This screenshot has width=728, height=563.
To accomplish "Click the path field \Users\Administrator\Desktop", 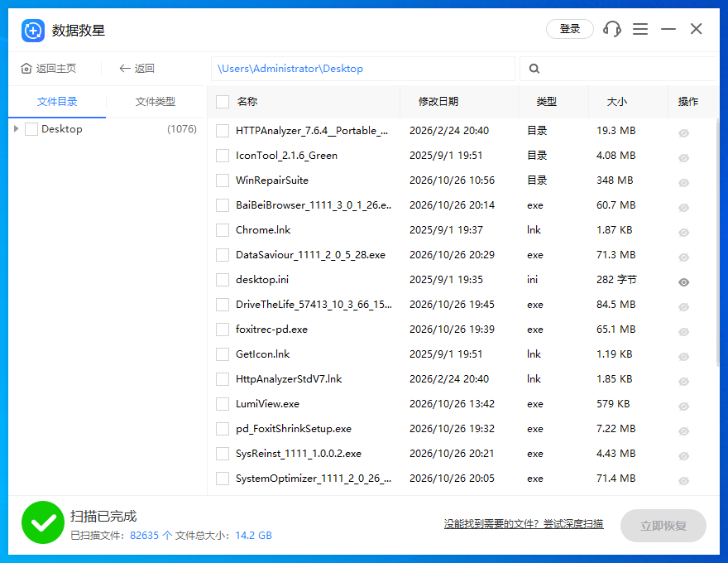I will 362,69.
